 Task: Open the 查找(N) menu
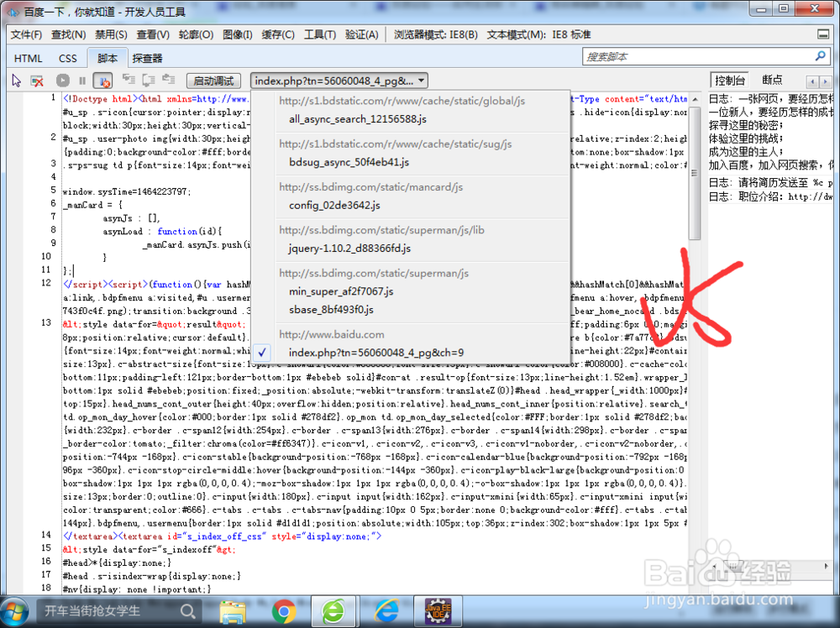click(69, 34)
